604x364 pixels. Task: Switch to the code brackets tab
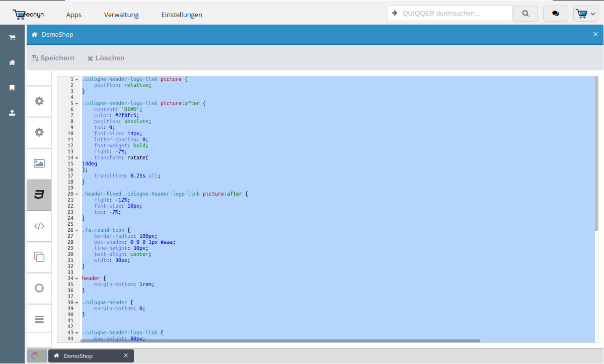39,226
